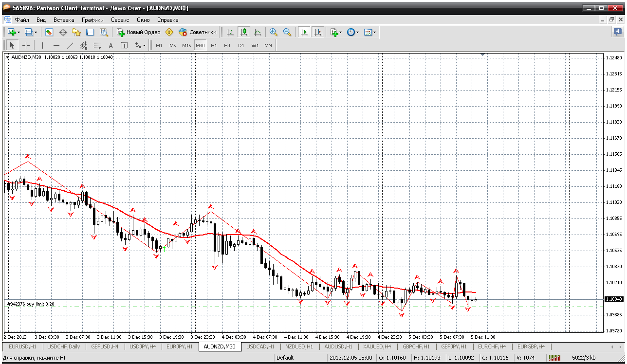Toggle chart auto scroll
The image size is (627, 364).
click(x=304, y=32)
